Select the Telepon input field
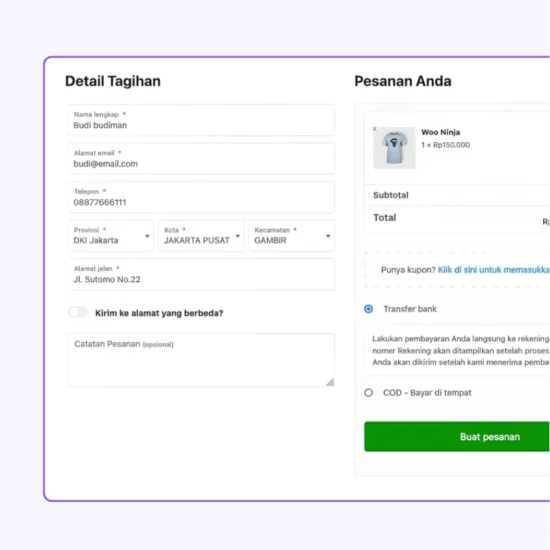 (x=201, y=197)
